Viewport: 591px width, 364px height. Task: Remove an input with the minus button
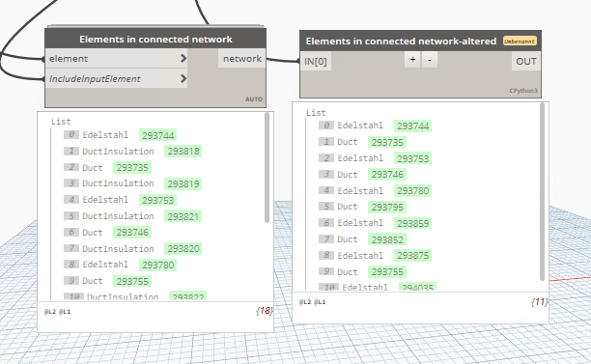430,60
